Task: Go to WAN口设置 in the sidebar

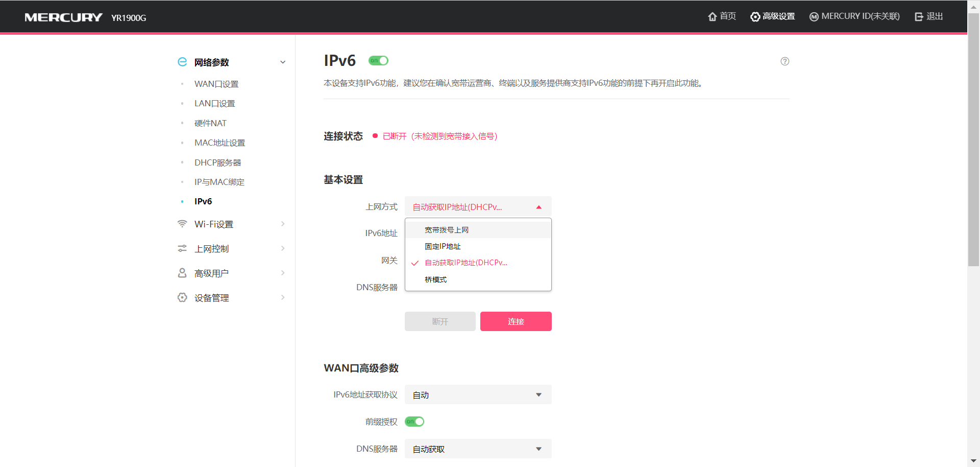Action: [x=216, y=84]
